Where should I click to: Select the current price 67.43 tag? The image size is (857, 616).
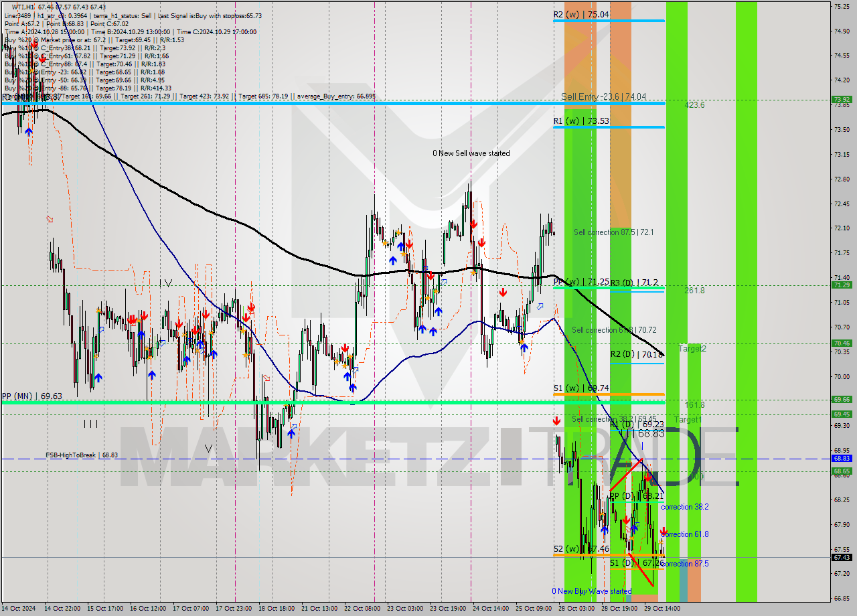click(842, 557)
